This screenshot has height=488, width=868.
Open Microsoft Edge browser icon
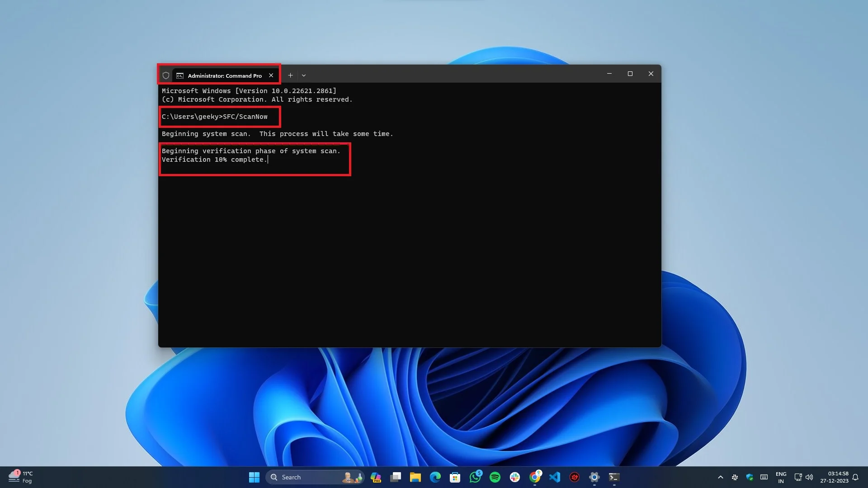(x=435, y=477)
